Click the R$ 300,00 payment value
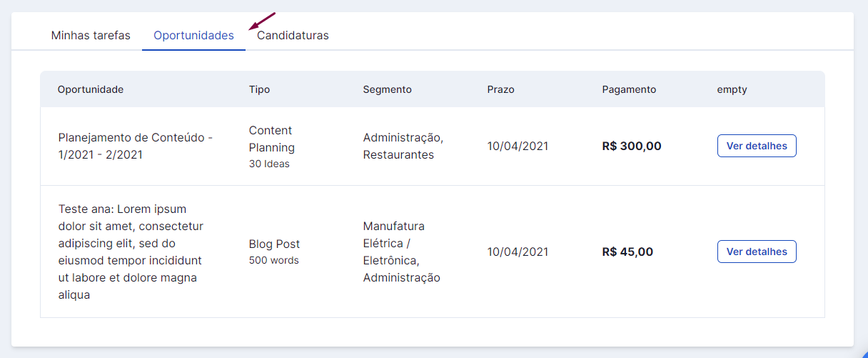Image resolution: width=868 pixels, height=358 pixels. tap(632, 146)
